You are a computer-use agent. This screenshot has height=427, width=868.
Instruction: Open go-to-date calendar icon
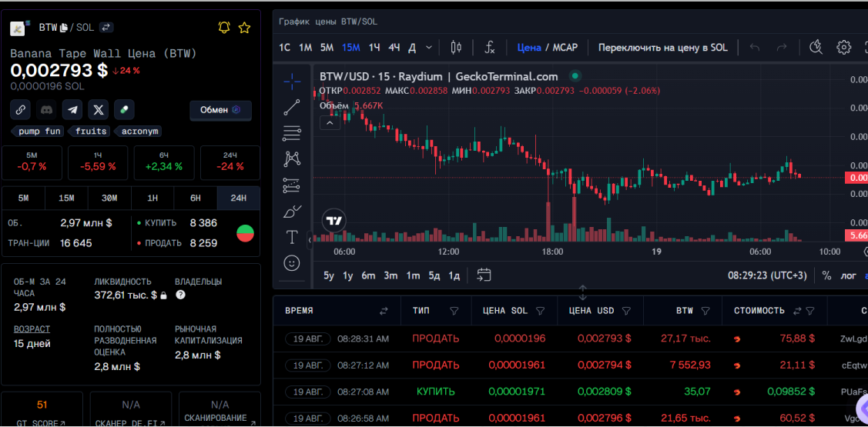(x=484, y=275)
